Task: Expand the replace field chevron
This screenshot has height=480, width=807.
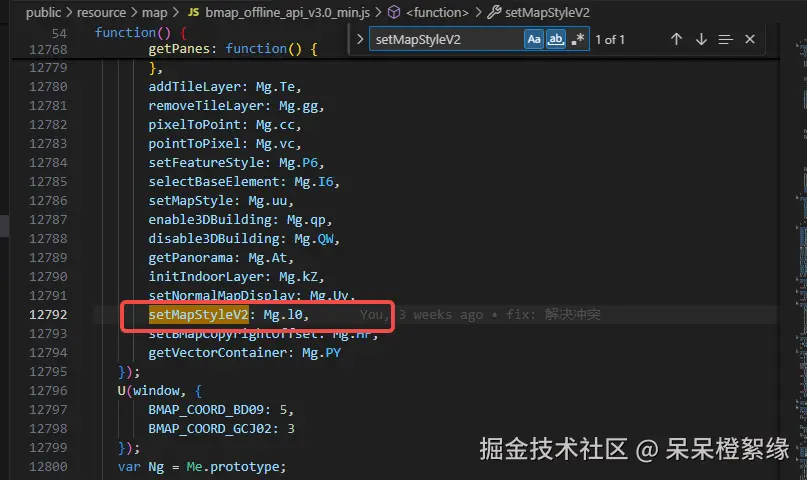Action: (360, 39)
